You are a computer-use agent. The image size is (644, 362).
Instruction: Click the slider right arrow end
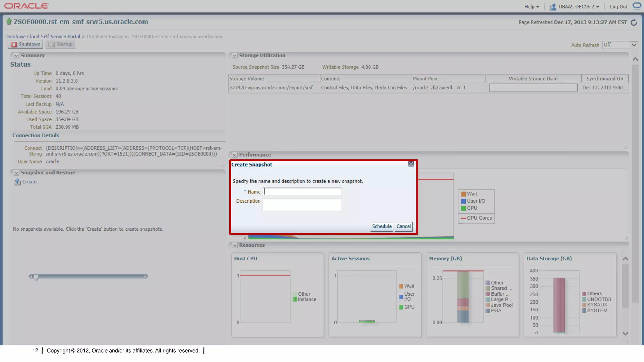click(146, 277)
